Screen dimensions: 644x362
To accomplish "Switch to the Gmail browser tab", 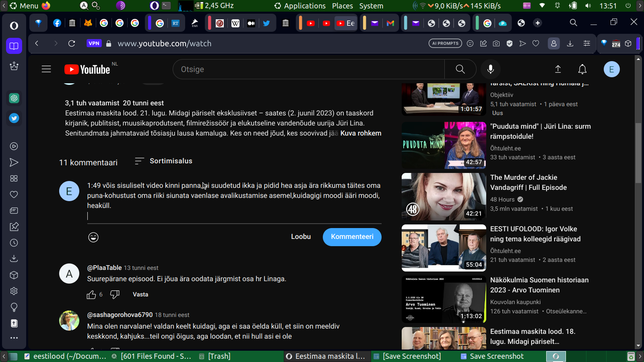I will pyautogui.click(x=390, y=23).
